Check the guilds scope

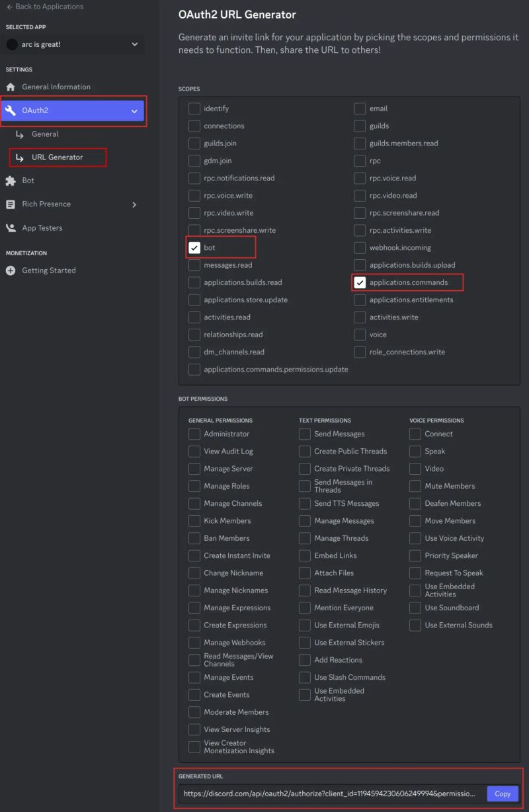pyautogui.click(x=360, y=126)
